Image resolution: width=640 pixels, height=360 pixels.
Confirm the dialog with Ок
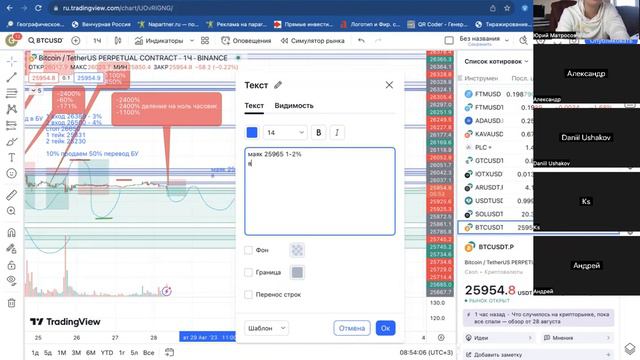[385, 328]
